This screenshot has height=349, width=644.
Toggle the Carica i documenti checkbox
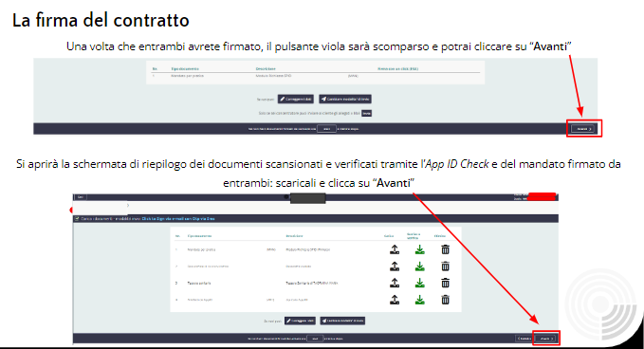point(77,219)
